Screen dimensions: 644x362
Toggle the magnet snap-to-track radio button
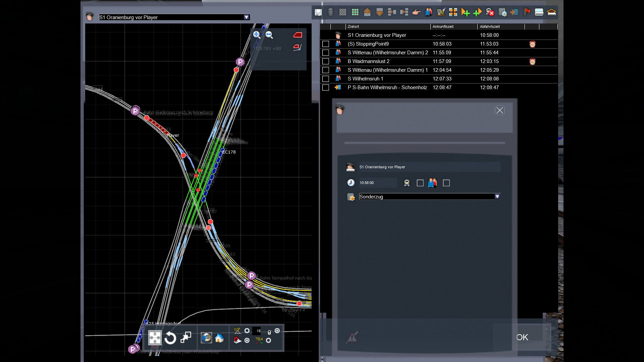247,340
